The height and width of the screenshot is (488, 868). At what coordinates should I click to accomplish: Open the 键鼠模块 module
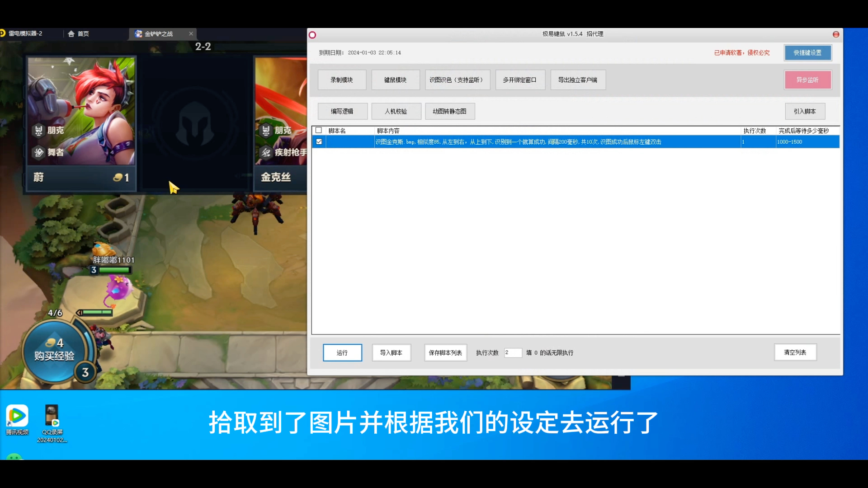click(396, 80)
